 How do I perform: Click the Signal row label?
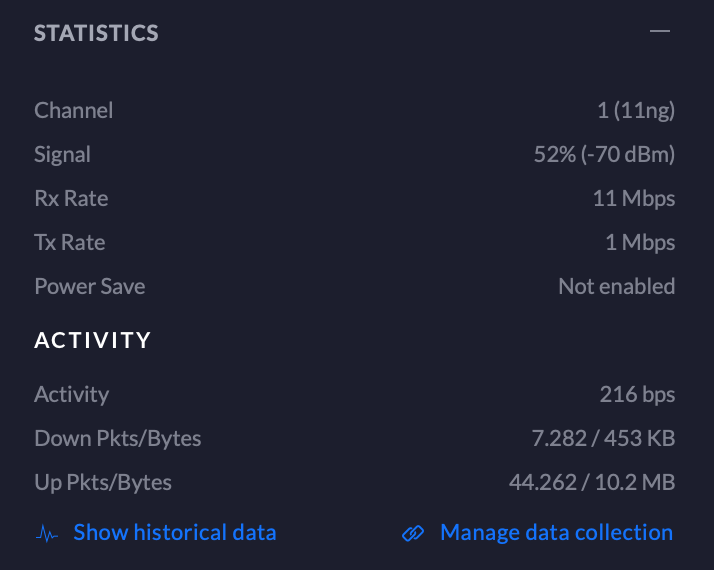62,154
